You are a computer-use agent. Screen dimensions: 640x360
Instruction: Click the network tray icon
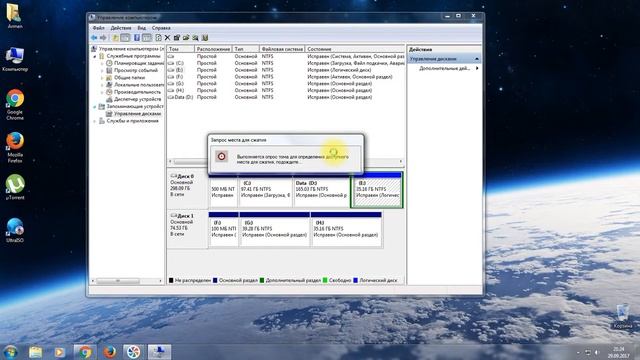[588, 352]
